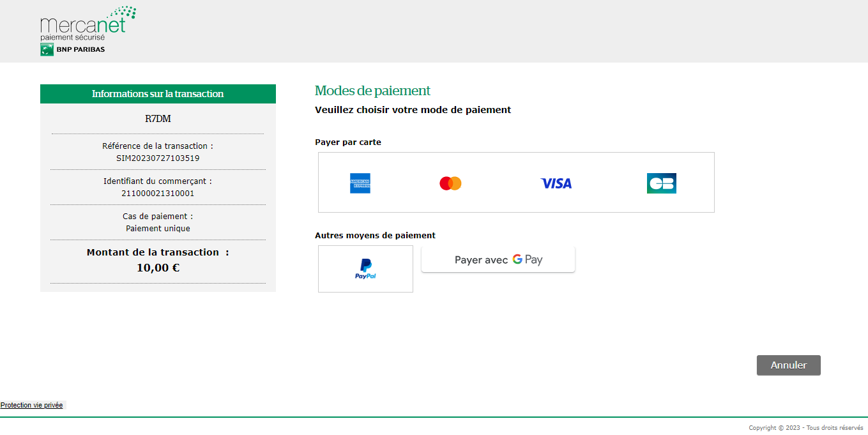This screenshot has width=868, height=435.
Task: Click the merchant ID 211000021310001
Action: coord(158,193)
